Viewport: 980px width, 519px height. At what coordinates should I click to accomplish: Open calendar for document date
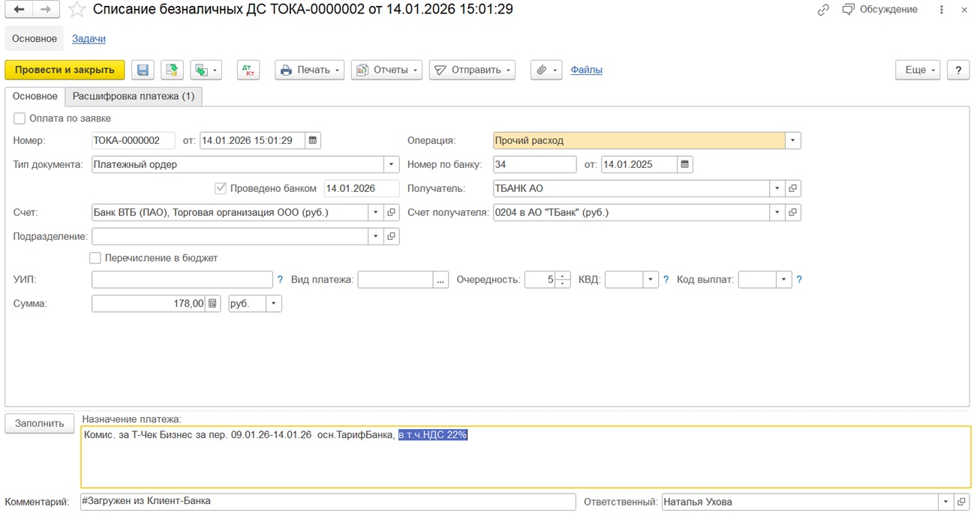pyautogui.click(x=313, y=140)
